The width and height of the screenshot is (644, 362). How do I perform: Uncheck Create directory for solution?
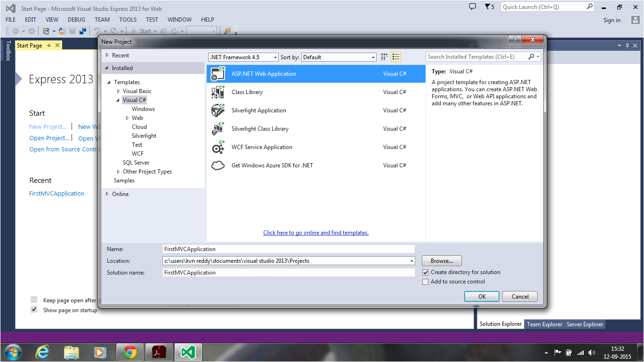coord(425,272)
